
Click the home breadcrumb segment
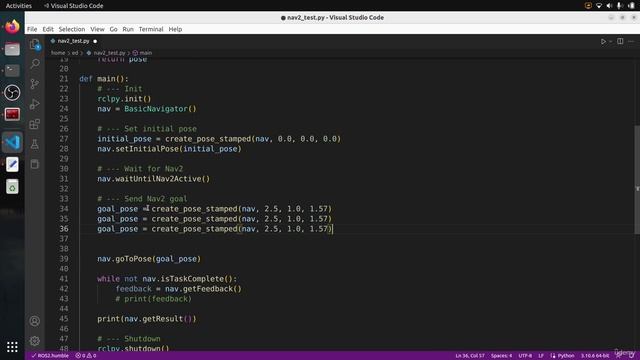click(x=58, y=53)
